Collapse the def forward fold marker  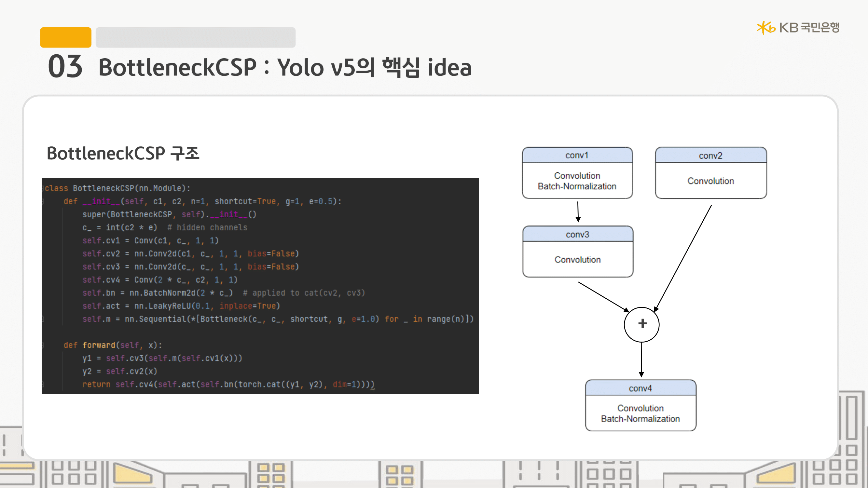click(43, 345)
